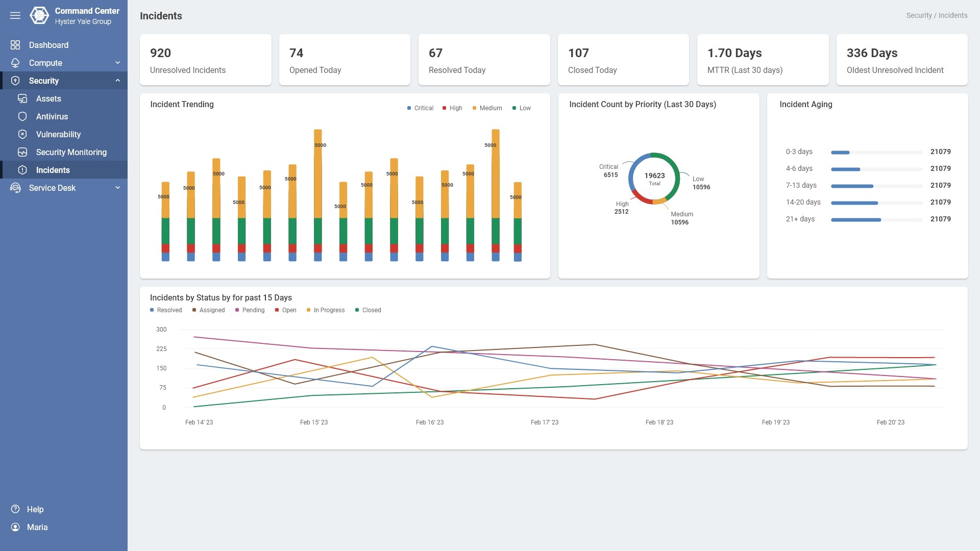Toggle the Critical series in Incident Trending legend
980x551 pixels.
pos(420,108)
